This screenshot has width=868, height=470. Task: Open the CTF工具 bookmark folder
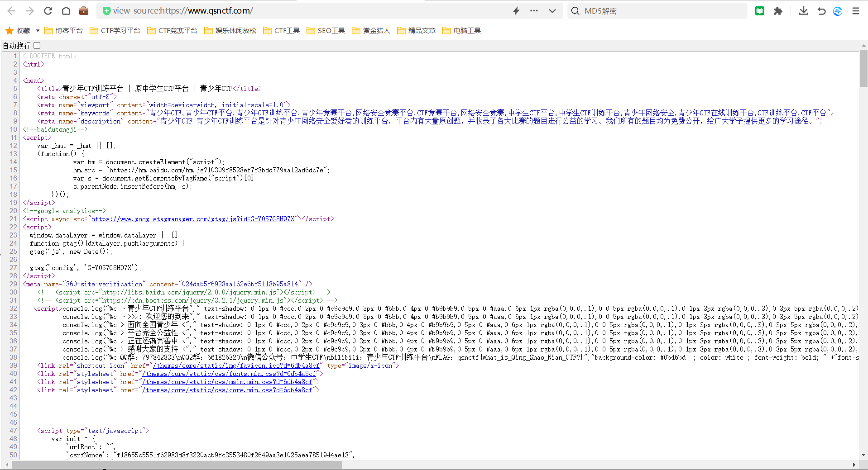pyautogui.click(x=281, y=30)
